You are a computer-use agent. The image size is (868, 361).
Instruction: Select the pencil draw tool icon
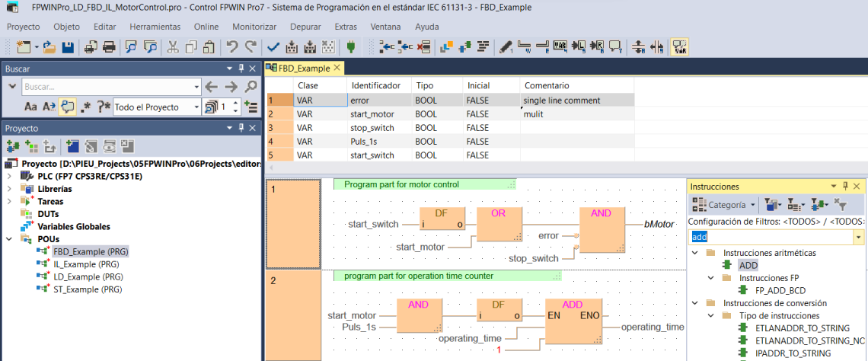click(506, 47)
